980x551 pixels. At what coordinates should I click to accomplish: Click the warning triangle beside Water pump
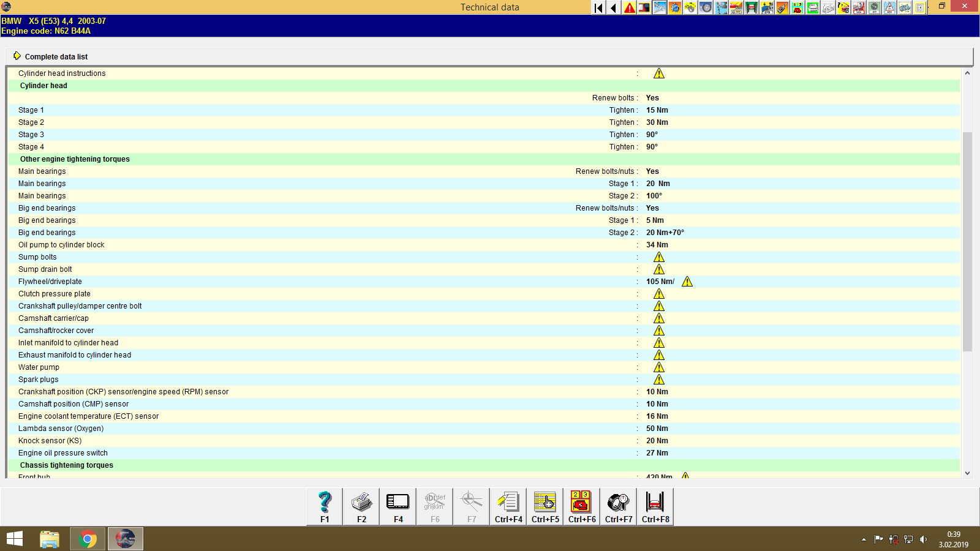point(659,367)
